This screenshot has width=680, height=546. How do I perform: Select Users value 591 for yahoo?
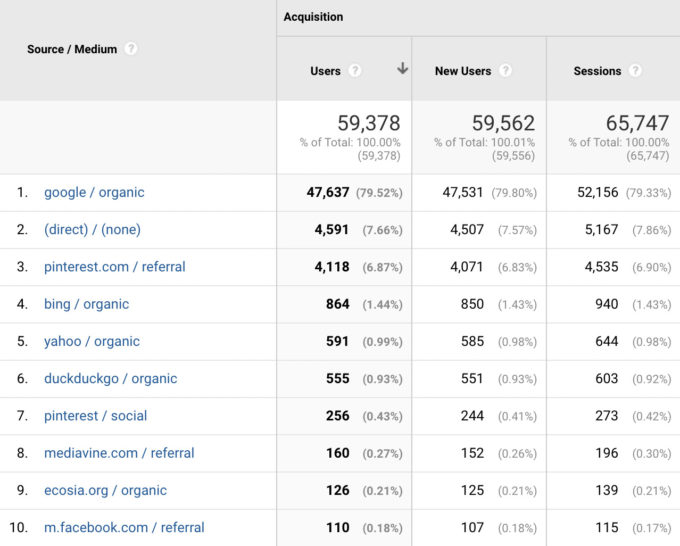[x=337, y=341]
